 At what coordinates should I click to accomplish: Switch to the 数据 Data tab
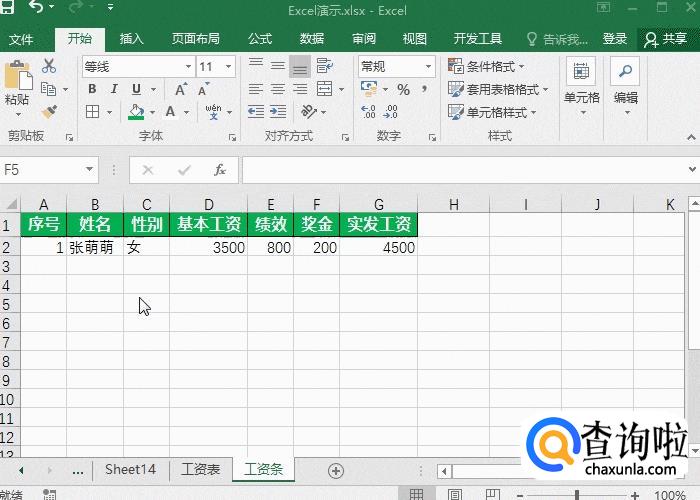click(312, 39)
